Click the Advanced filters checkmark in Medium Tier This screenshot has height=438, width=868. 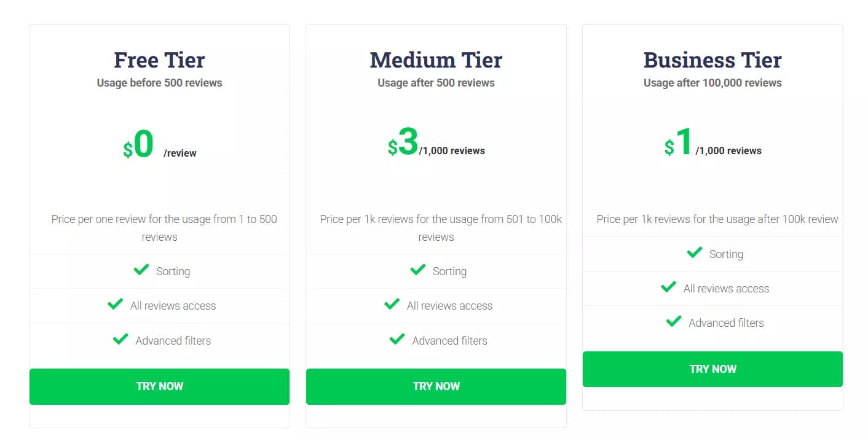coord(397,338)
